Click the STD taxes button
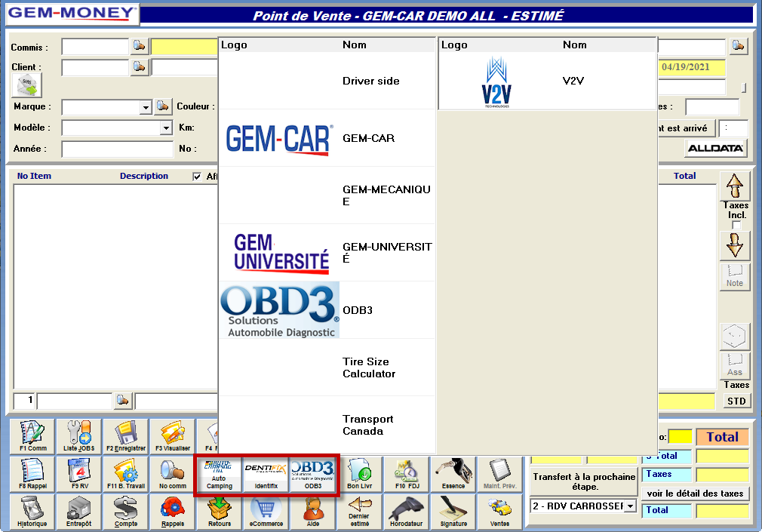 click(x=736, y=401)
